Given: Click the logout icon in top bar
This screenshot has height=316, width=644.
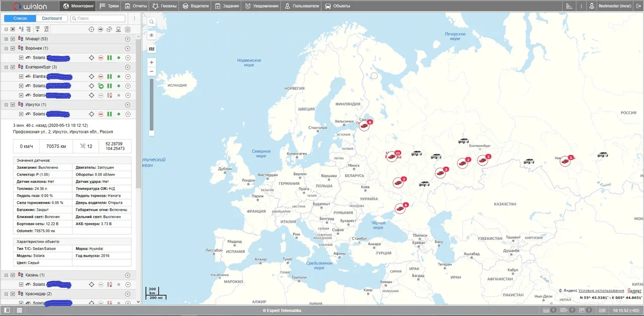Looking at the screenshot, I should pos(638,6).
